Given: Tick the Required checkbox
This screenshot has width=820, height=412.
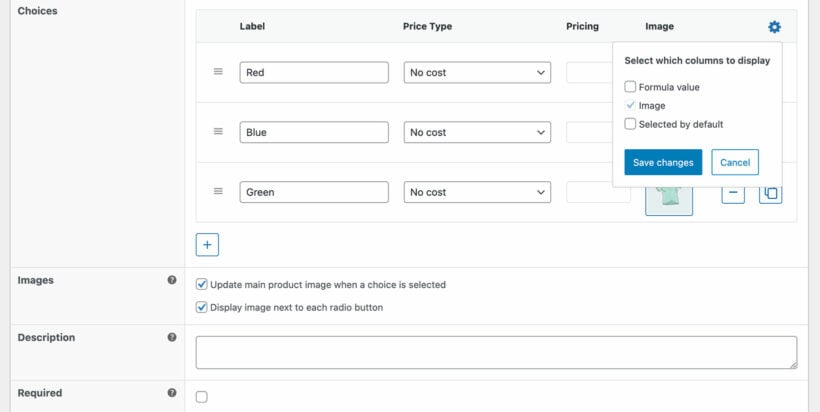Looking at the screenshot, I should coord(201,397).
